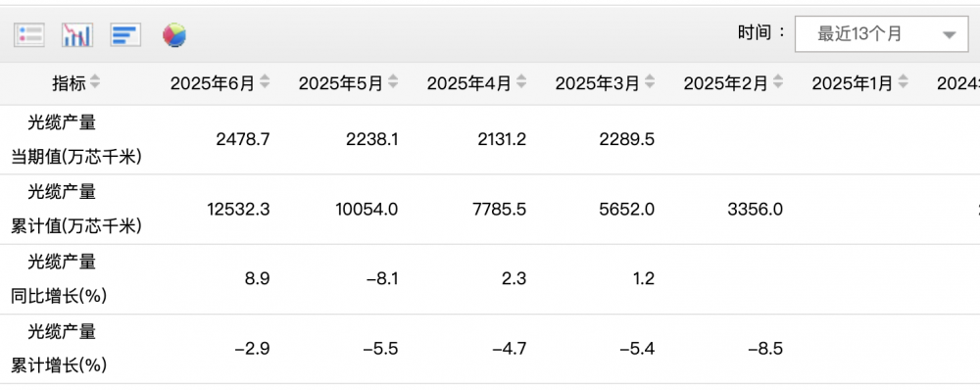Viewport: 980px width, 390px height.
Task: Show the line and bar chart view
Action: [x=77, y=35]
